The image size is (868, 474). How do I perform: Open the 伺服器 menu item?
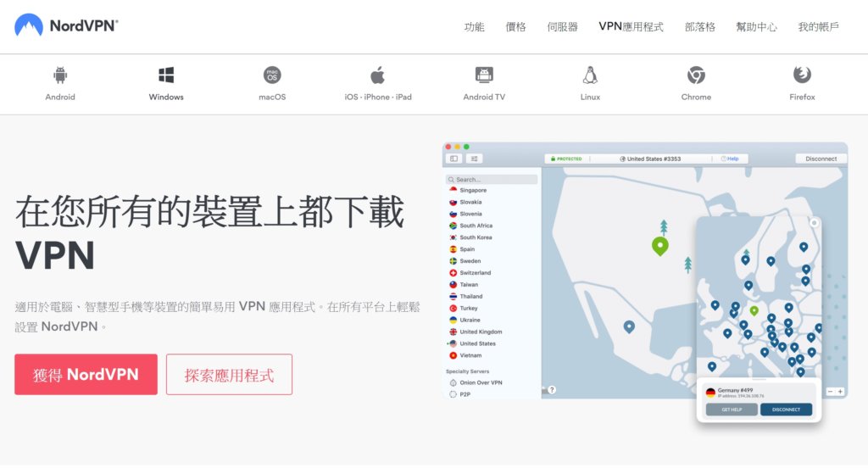(x=563, y=26)
